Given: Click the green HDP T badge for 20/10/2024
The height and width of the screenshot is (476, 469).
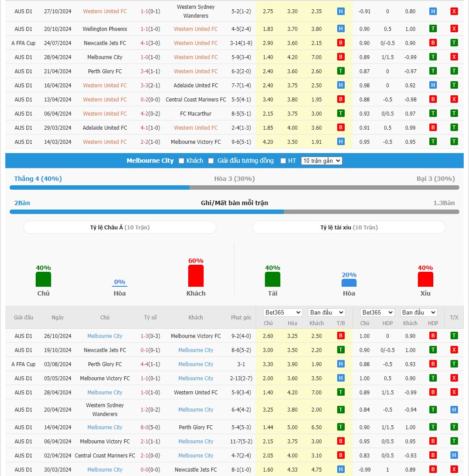Looking at the screenshot, I should [x=433, y=29].
